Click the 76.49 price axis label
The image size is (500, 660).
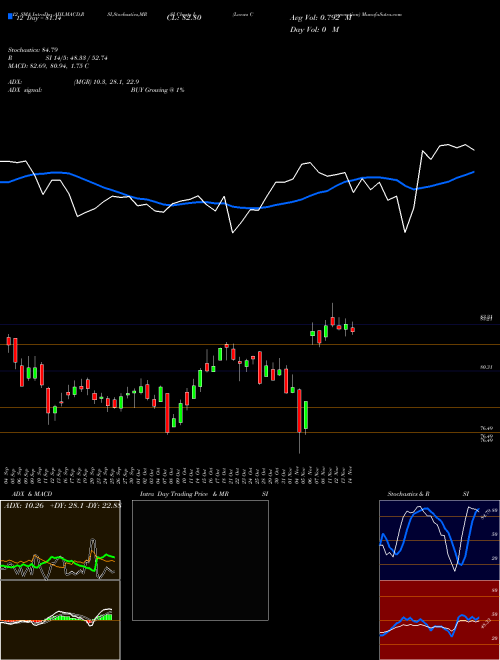[x=486, y=428]
